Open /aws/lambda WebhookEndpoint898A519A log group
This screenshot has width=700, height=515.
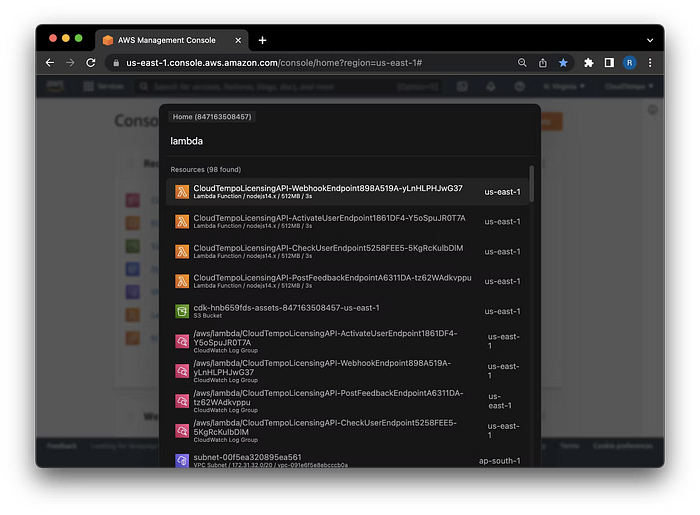tap(347, 371)
